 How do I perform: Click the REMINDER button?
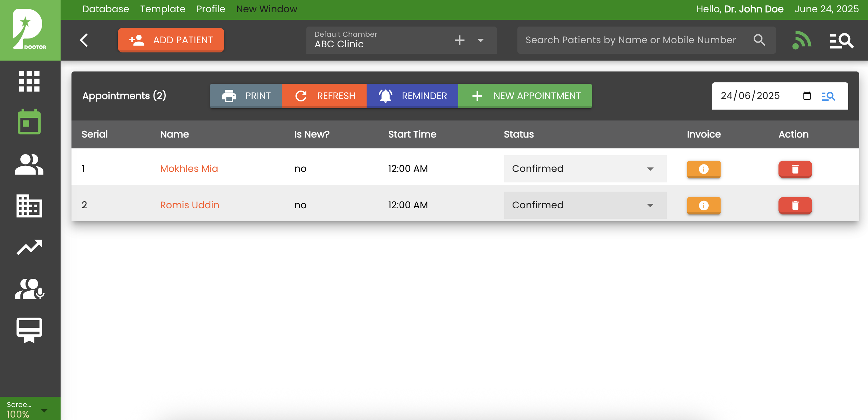click(412, 96)
